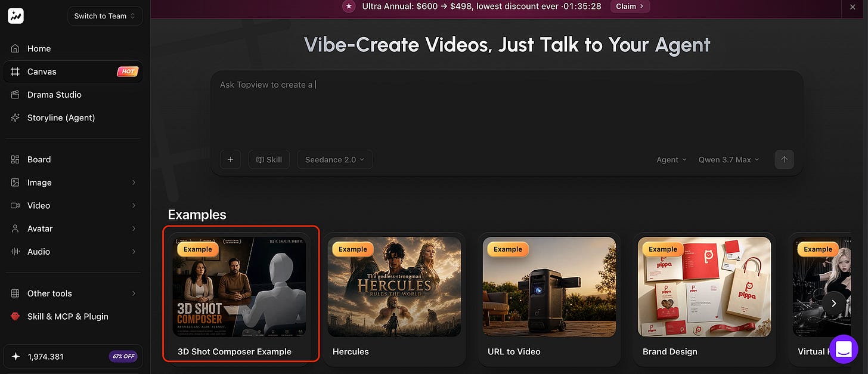
Task: Click next arrow in examples carousel
Action: (833, 303)
